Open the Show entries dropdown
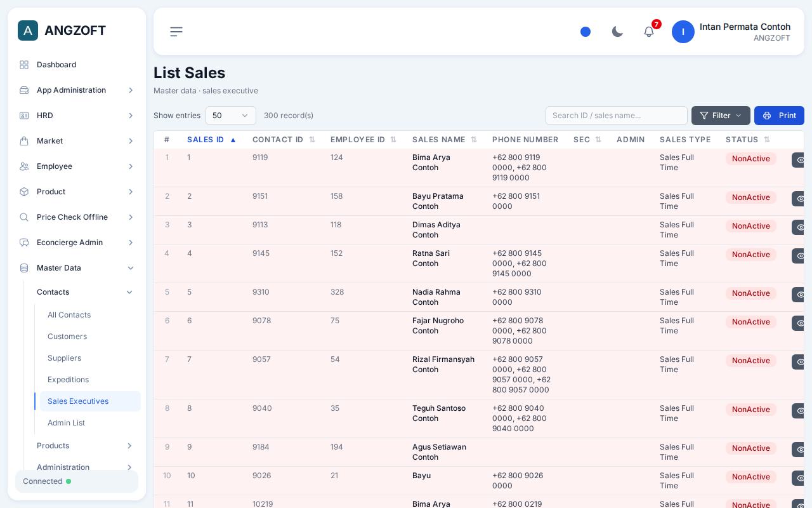Screen dimensions: 812x508 tap(231, 116)
